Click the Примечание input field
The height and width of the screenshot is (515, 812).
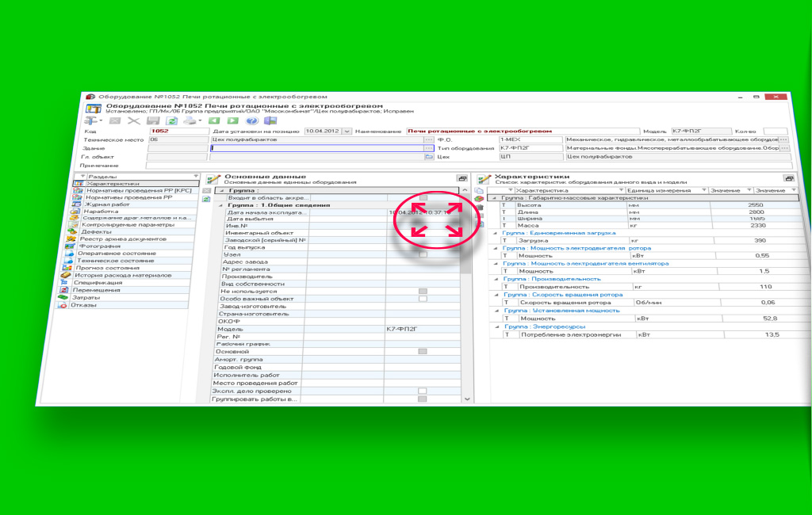(469, 166)
